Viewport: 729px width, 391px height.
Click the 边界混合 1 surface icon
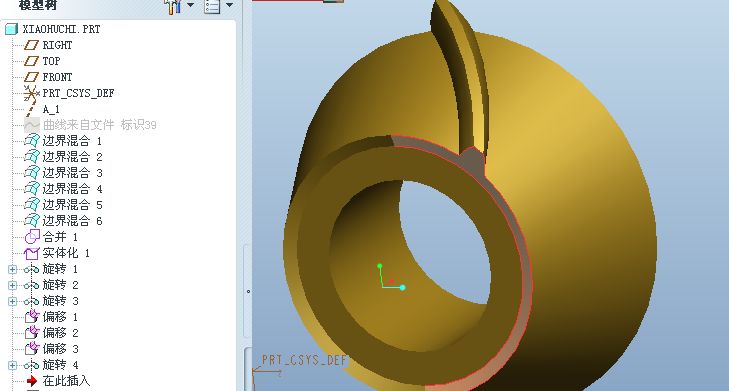click(32, 140)
